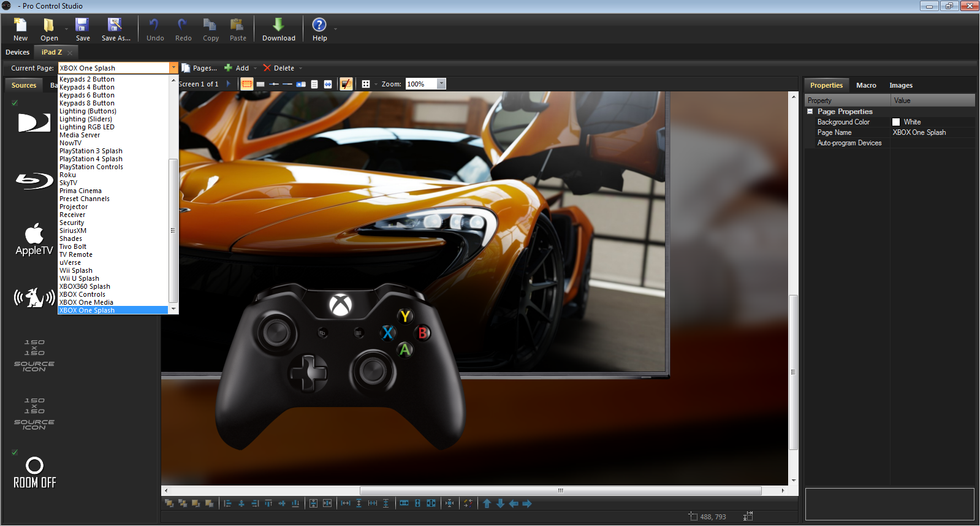Choose Save As from the toolbar
The height and width of the screenshot is (526, 980).
point(116,29)
